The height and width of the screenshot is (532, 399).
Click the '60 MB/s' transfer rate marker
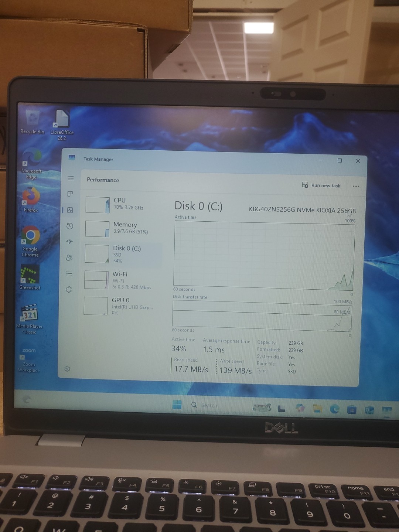(342, 312)
